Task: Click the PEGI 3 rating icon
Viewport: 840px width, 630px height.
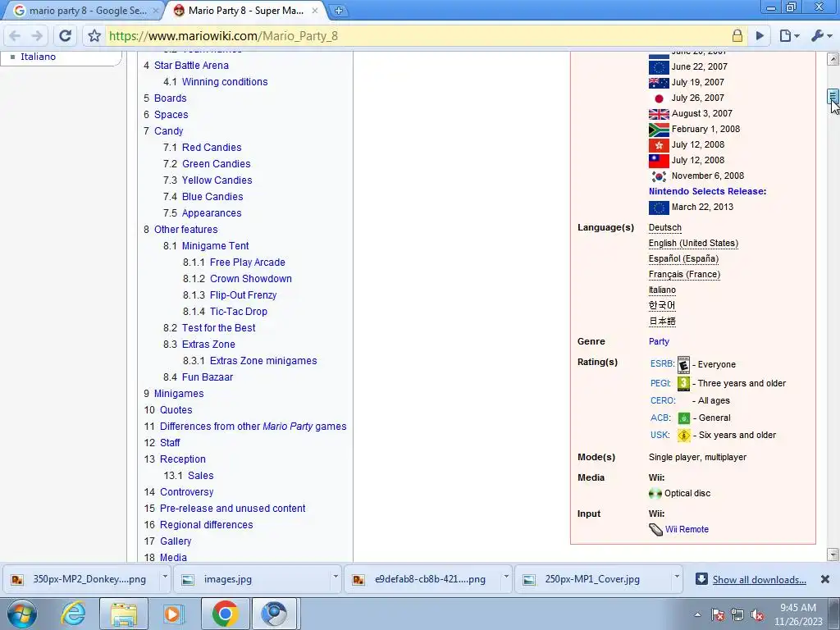Action: click(683, 384)
